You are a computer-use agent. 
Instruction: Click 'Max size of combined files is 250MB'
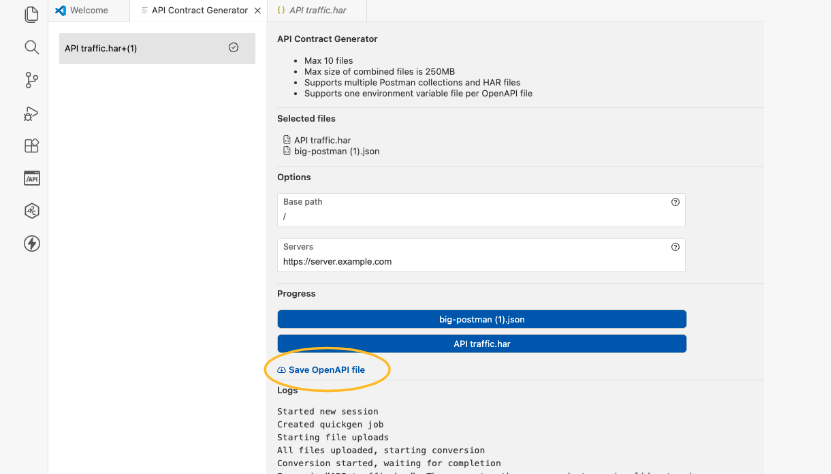click(x=379, y=72)
